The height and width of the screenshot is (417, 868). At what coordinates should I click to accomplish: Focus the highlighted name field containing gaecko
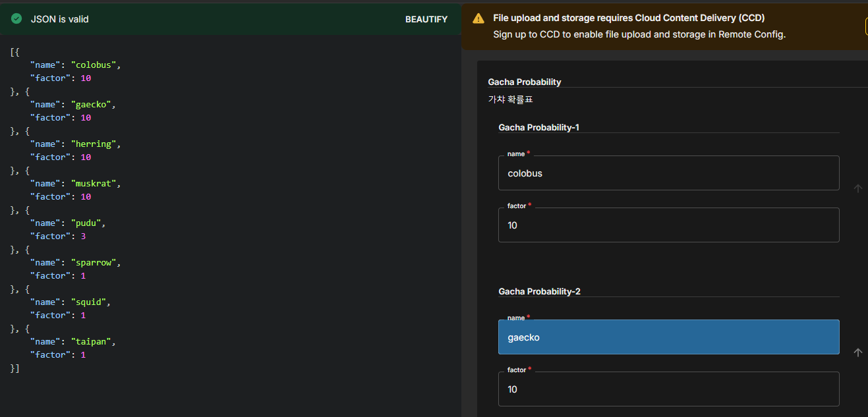(668, 337)
